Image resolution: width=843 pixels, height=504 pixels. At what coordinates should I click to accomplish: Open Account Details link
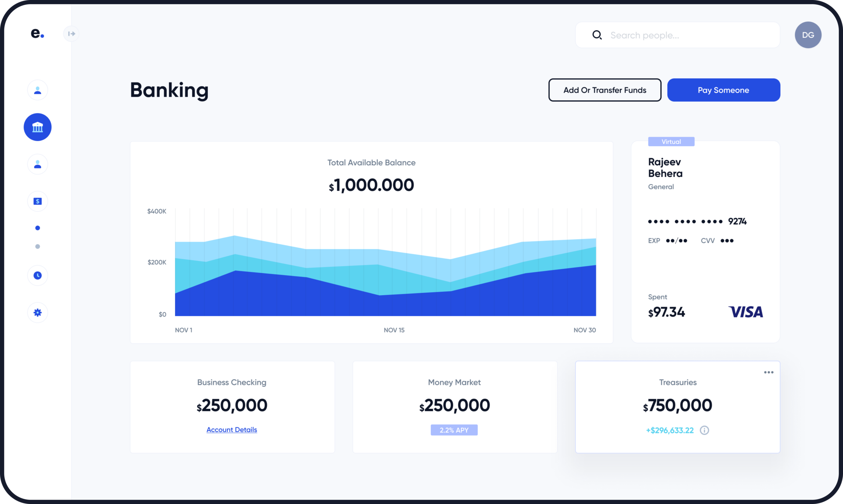point(232,430)
